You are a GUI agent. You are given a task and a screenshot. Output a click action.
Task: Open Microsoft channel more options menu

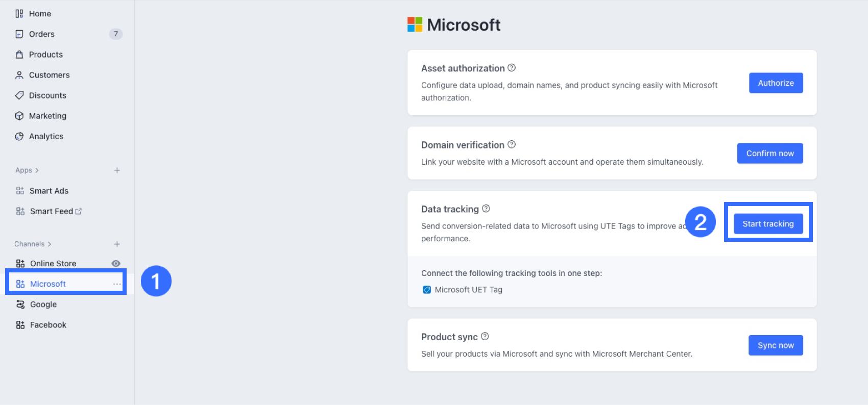(117, 284)
